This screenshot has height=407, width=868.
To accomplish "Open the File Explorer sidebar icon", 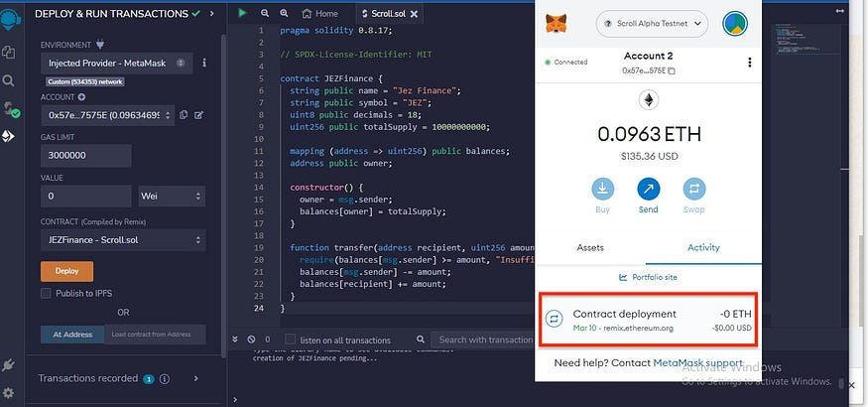I will (8, 53).
